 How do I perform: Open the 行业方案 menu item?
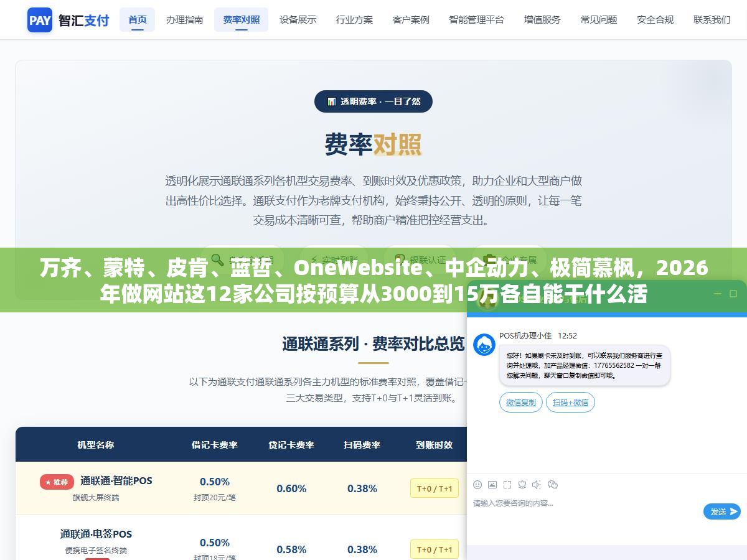tap(354, 20)
